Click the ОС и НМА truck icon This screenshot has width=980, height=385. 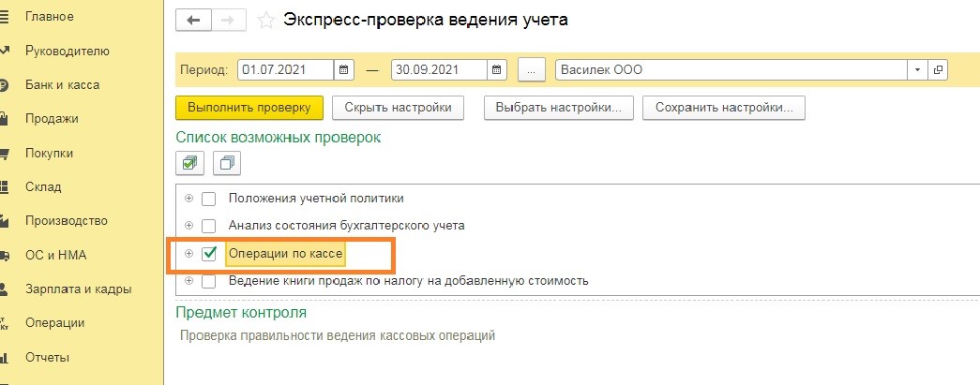tap(4, 255)
